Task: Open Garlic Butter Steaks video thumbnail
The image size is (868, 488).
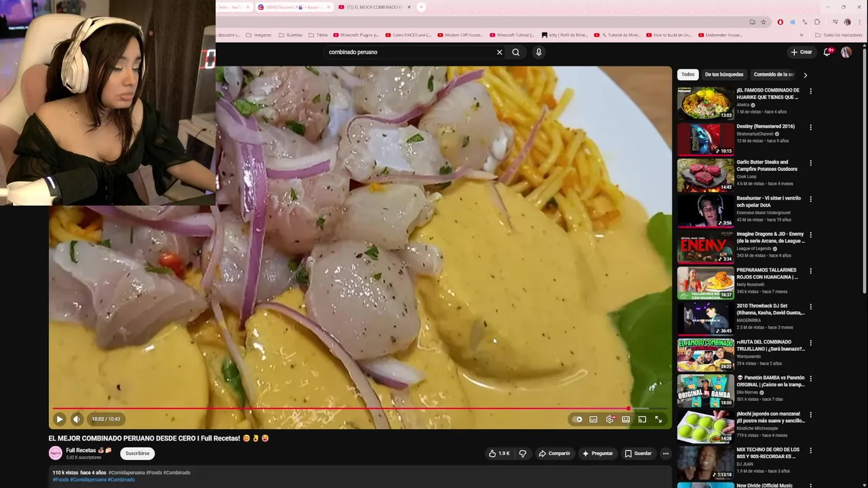Action: coord(705,175)
